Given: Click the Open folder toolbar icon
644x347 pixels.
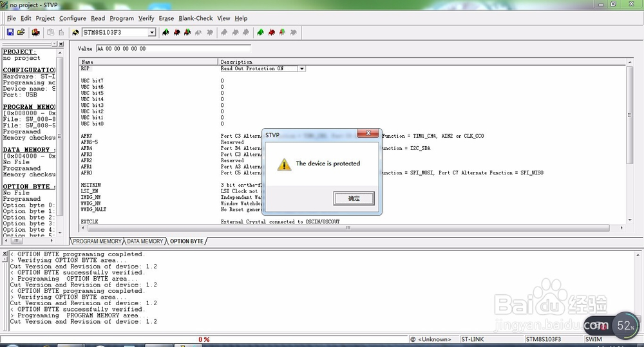Looking at the screenshot, I should tap(21, 32).
